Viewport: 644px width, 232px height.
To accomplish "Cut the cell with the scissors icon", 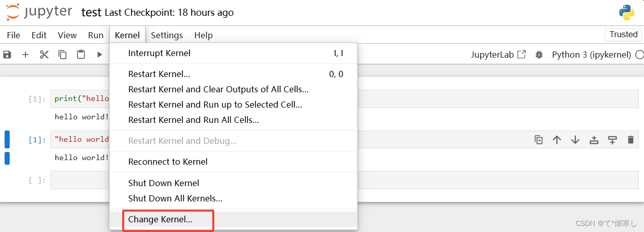I will pyautogui.click(x=44, y=55).
